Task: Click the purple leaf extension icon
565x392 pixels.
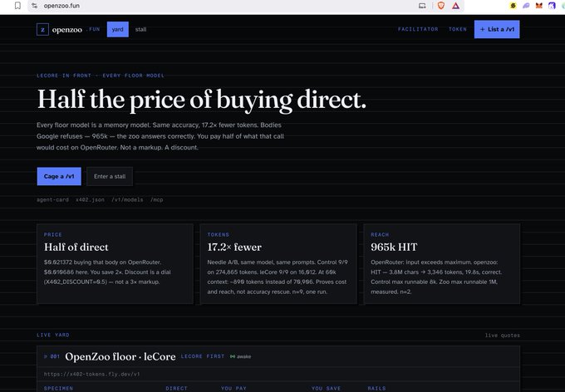Action: click(526, 6)
